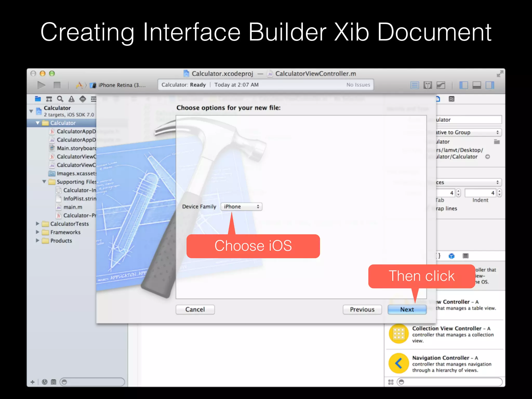Toggle the Utilities pane visibility
532x399 pixels.
(x=490, y=85)
